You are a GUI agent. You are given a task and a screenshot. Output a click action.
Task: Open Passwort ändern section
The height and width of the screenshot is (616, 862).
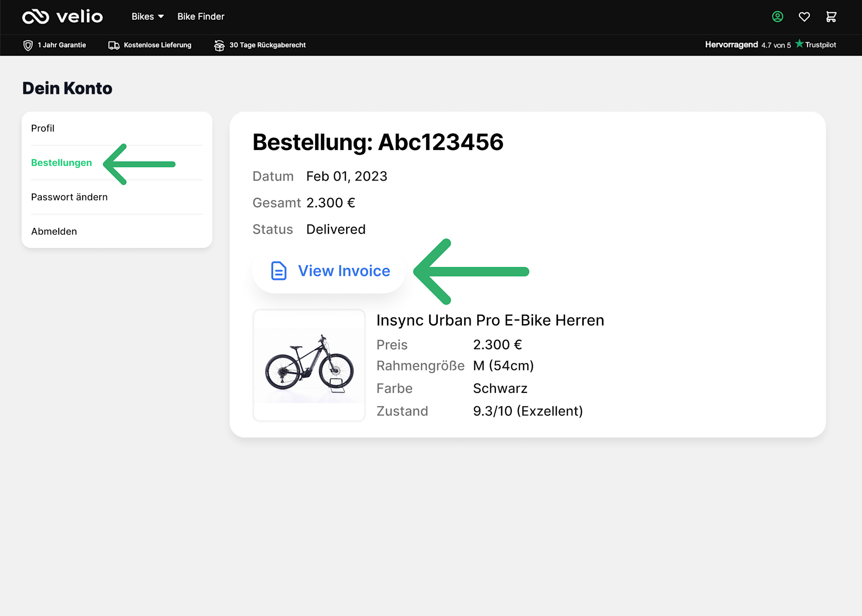[69, 197]
